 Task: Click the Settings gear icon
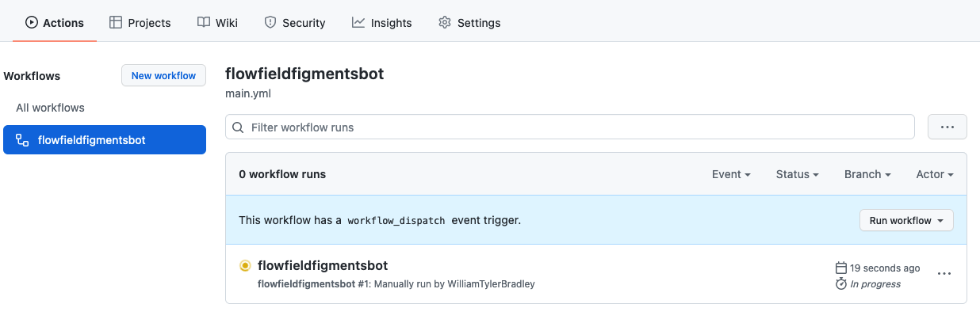(x=445, y=23)
